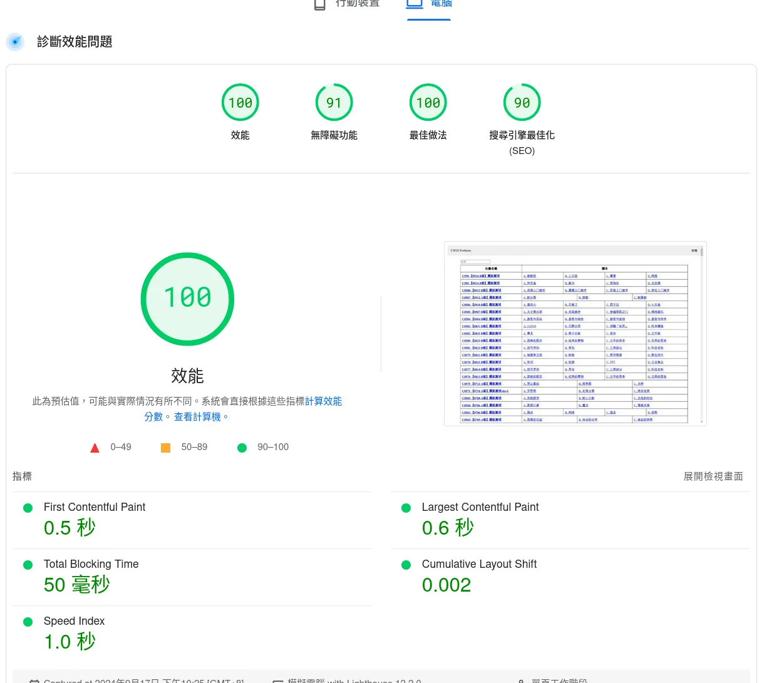Click the 查看計算機 link

(x=197, y=416)
